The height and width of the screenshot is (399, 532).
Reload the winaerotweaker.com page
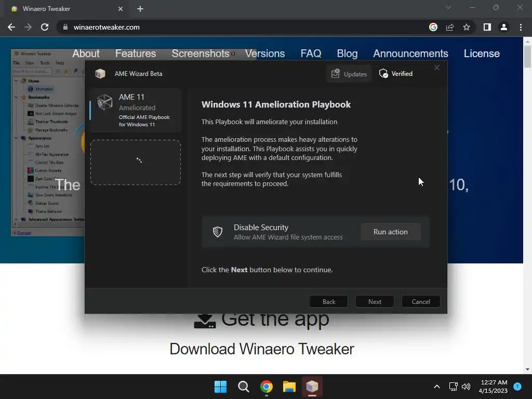coord(45,27)
